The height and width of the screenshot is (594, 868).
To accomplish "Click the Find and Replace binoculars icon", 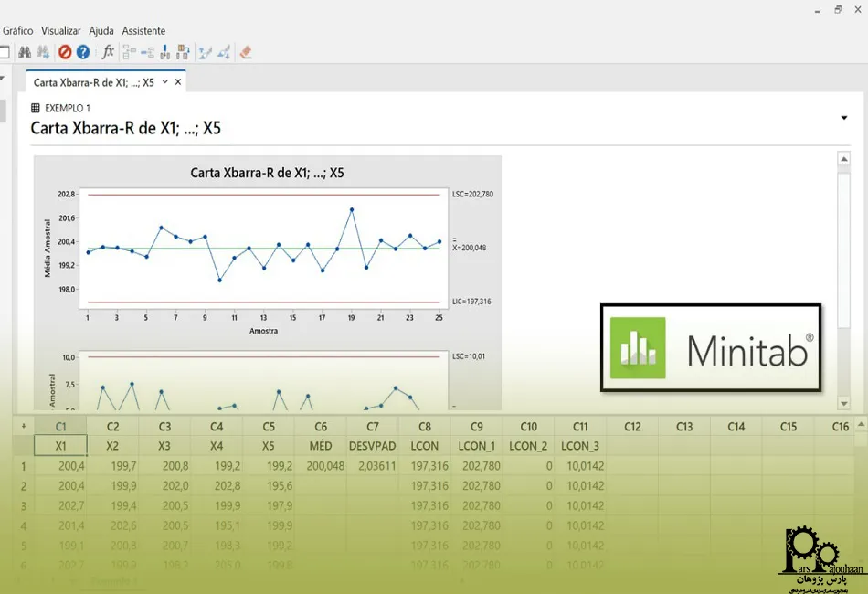I will pos(43,52).
